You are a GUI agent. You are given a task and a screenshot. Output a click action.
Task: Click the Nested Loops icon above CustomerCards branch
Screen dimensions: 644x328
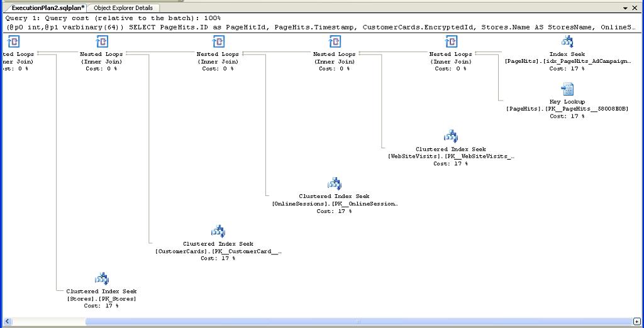click(102, 41)
